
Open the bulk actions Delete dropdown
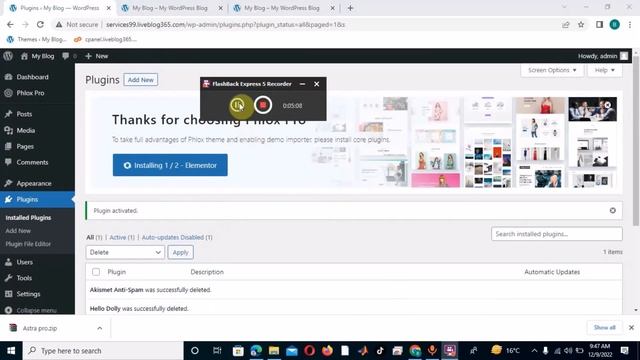(125, 252)
